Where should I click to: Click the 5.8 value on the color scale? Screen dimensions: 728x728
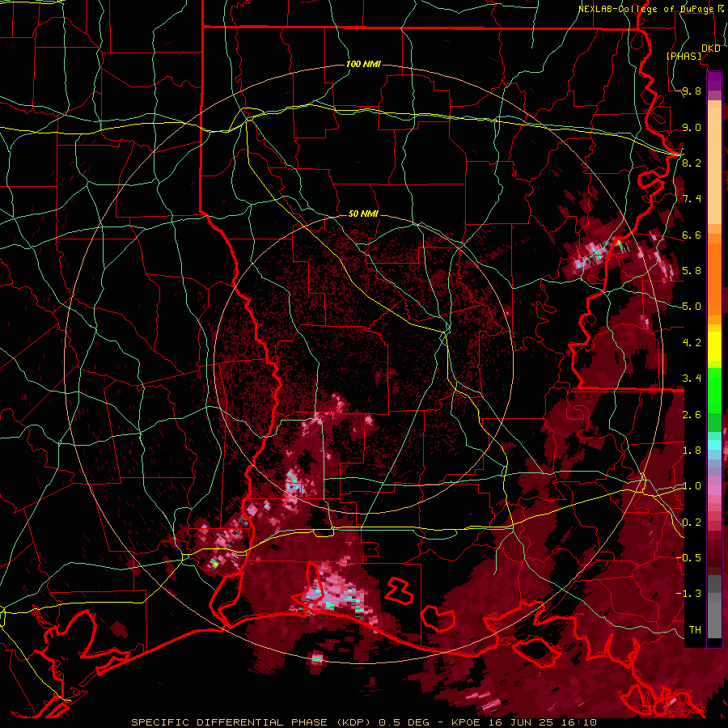(692, 271)
